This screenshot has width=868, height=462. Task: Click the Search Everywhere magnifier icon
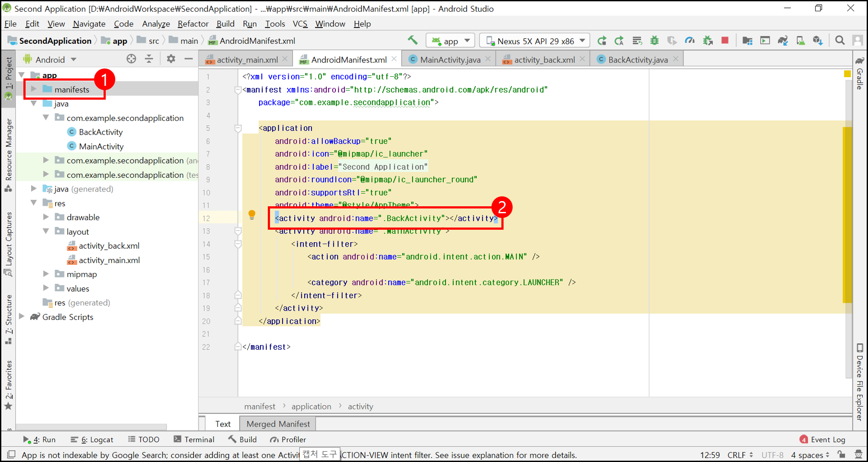pos(840,41)
